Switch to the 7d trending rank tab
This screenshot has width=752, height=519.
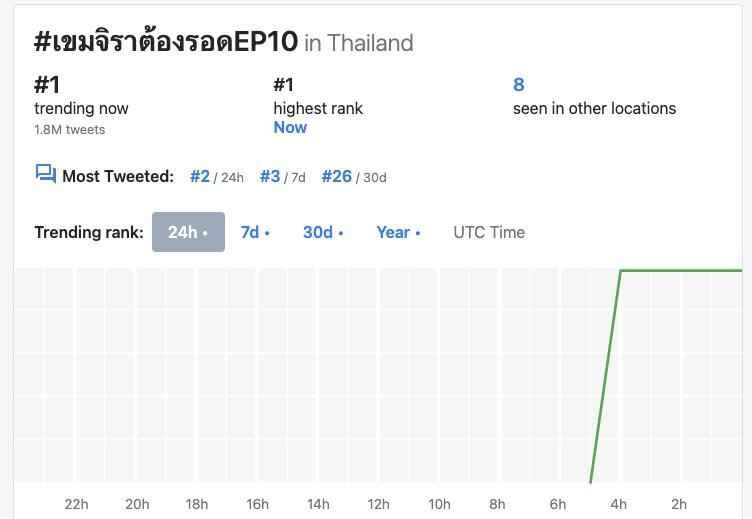pyautogui.click(x=255, y=232)
